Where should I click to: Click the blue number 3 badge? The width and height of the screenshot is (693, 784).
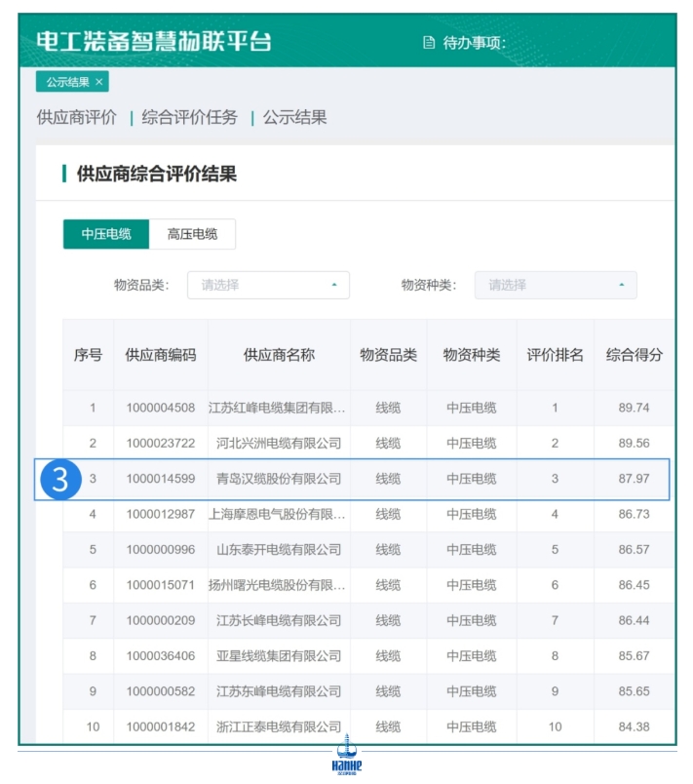tap(60, 480)
